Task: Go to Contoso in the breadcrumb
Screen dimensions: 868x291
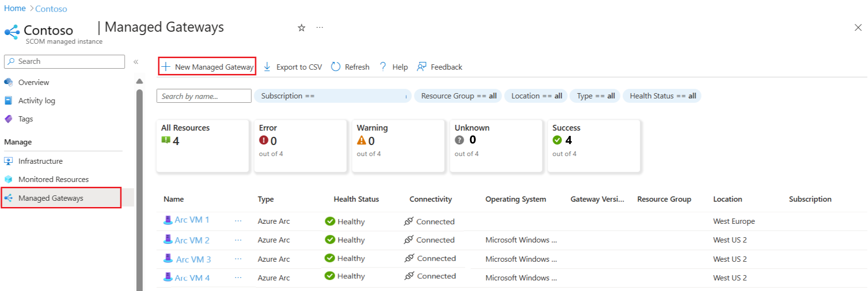Action: pos(51,9)
